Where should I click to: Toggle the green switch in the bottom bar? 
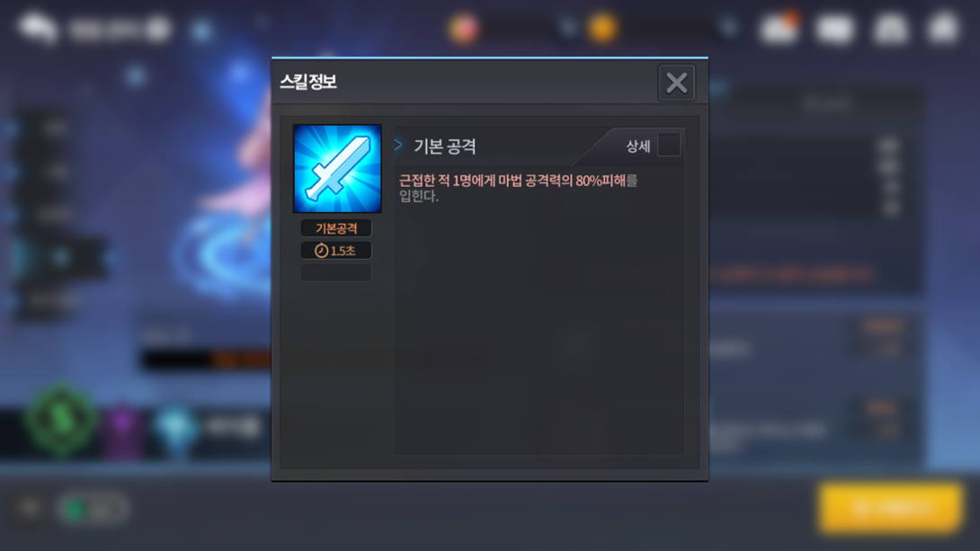point(93,510)
